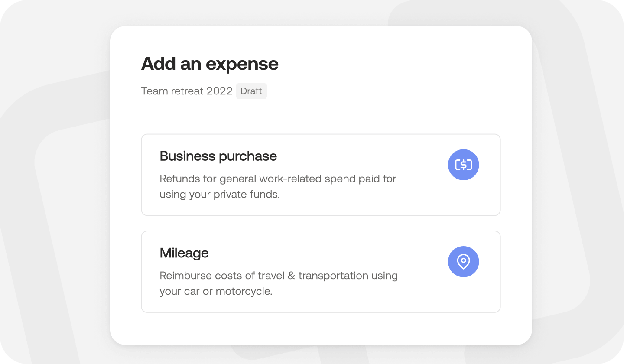
Task: Click the "Business purchase" title text
Action: point(218,156)
